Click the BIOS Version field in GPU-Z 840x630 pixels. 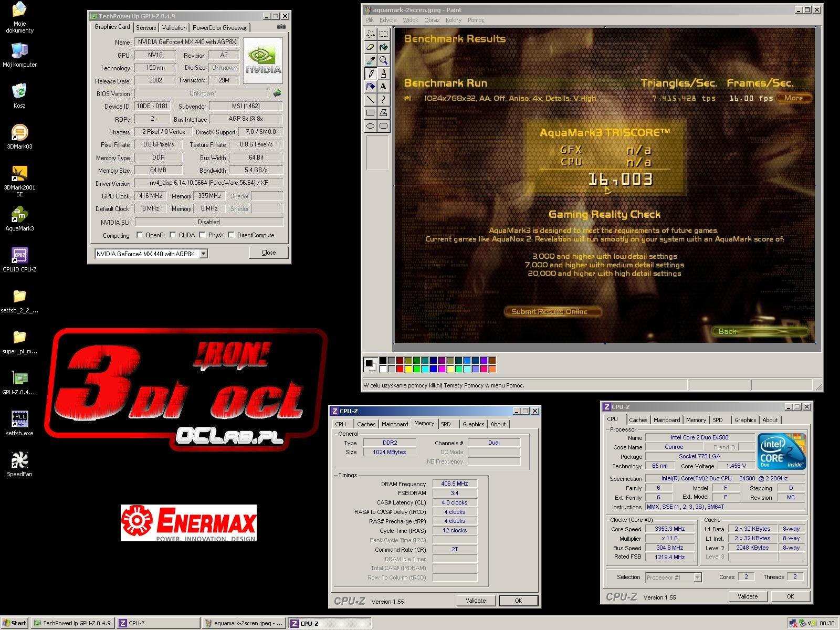pyautogui.click(x=202, y=93)
